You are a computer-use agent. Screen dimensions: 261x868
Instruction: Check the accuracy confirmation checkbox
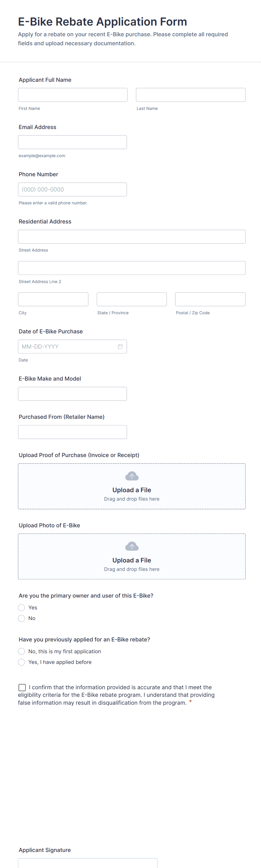point(22,687)
